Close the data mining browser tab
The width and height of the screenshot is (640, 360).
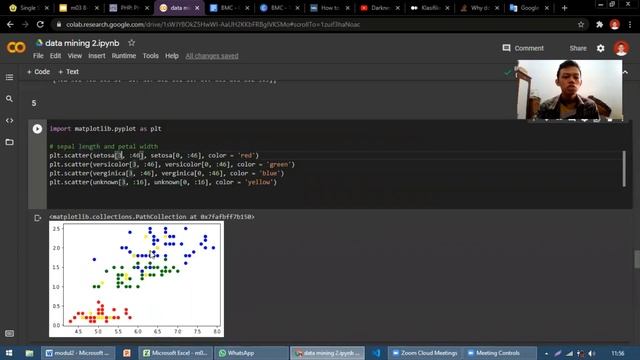(x=197, y=8)
